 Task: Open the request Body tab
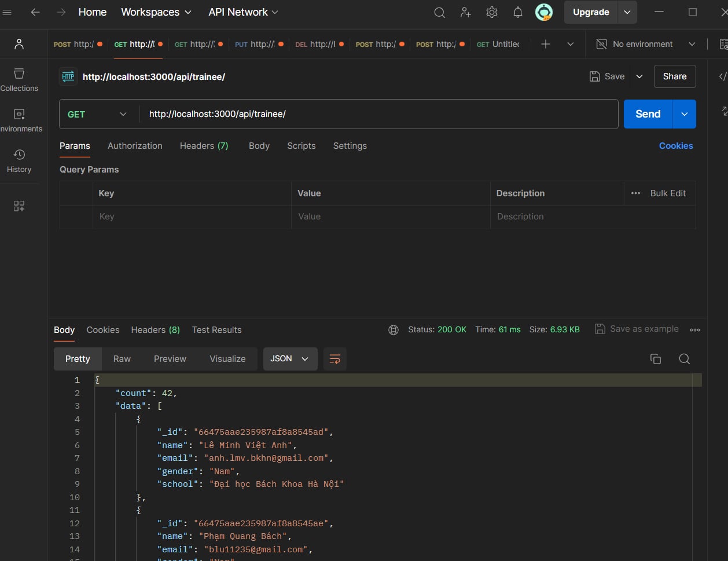click(x=259, y=146)
